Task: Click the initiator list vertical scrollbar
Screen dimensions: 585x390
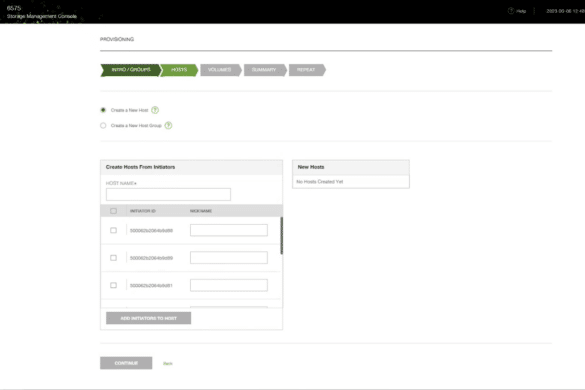Action: coord(281,236)
